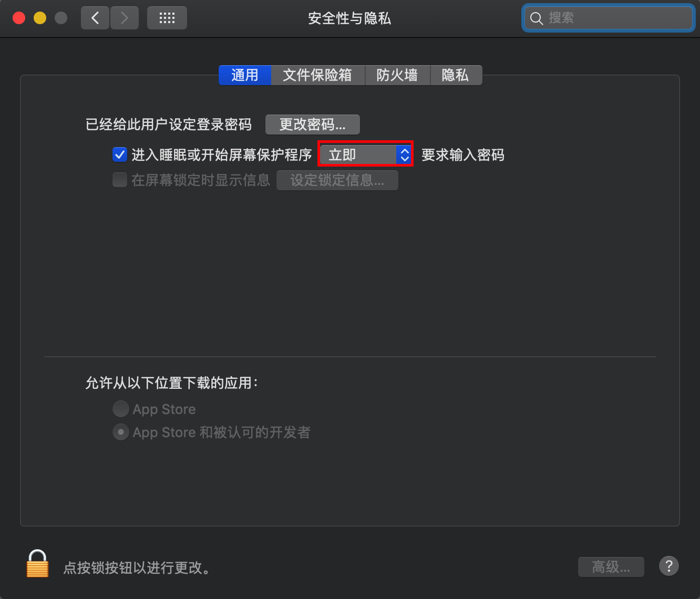Select App Store 和被认可的开发者 radio option

(x=121, y=432)
